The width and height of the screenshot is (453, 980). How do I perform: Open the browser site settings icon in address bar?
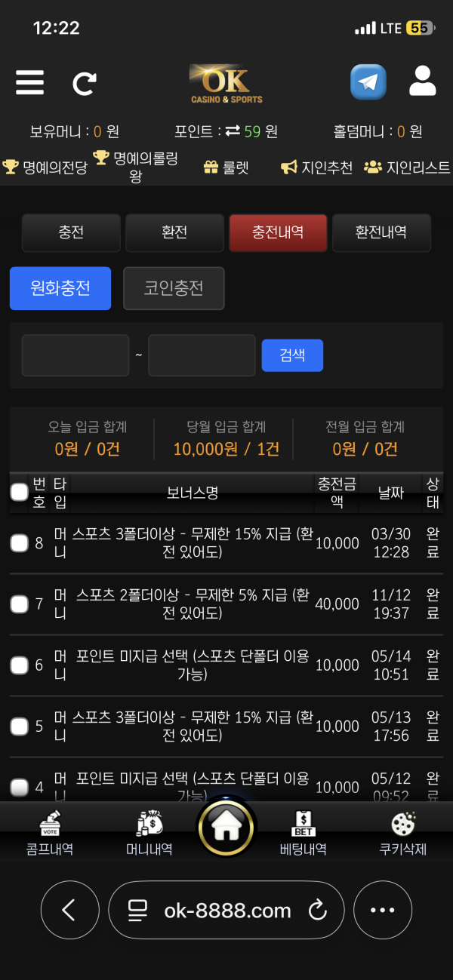coord(138,911)
